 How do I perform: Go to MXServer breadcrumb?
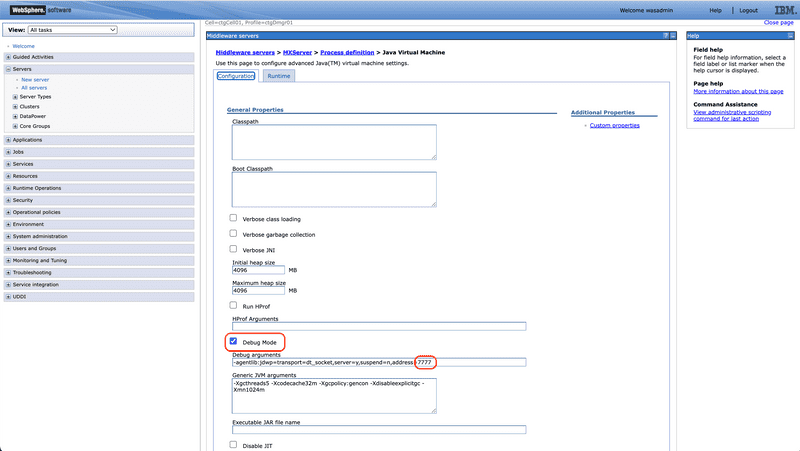[297, 53]
